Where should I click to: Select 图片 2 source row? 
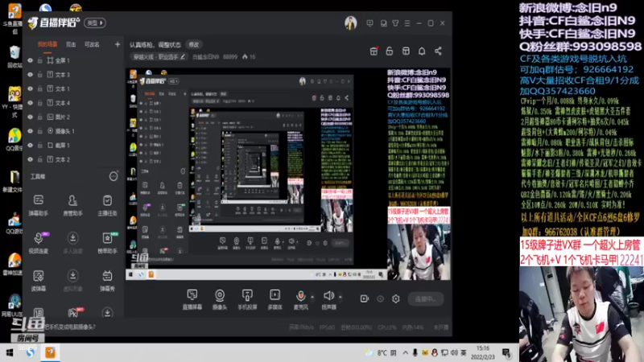[73, 117]
